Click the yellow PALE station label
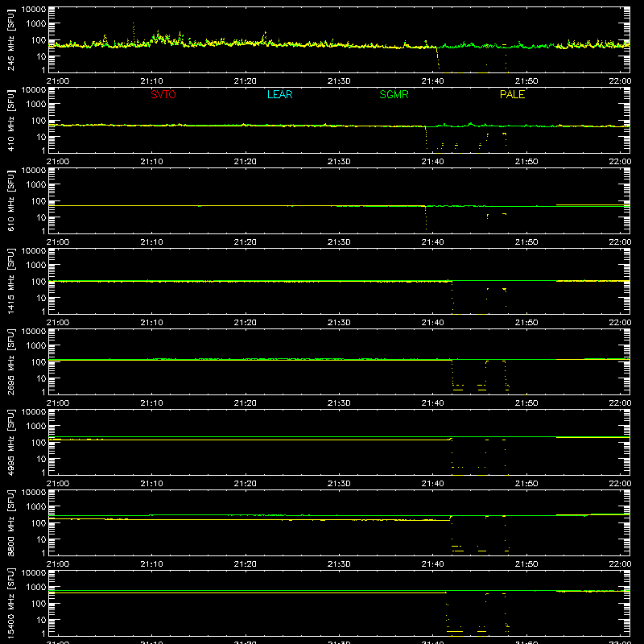 tap(512, 94)
